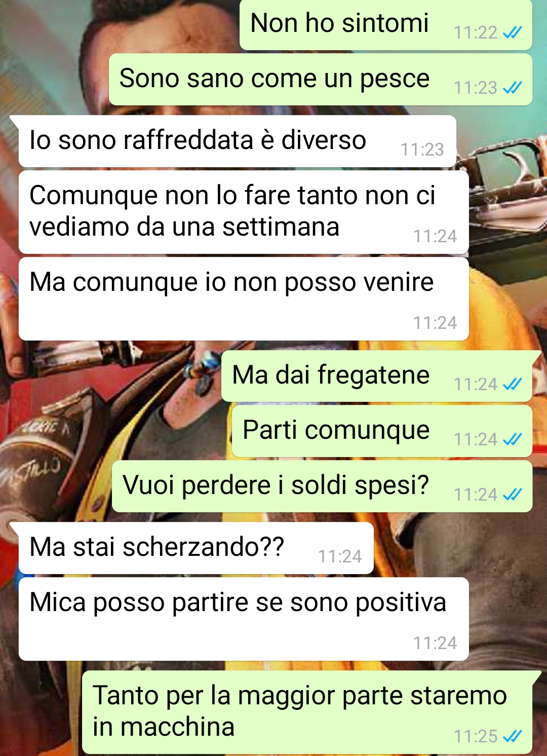Image resolution: width=547 pixels, height=756 pixels.
Task: Tap the blue ticks next to 'Sono sano come un pesce'
Action: click(x=512, y=88)
